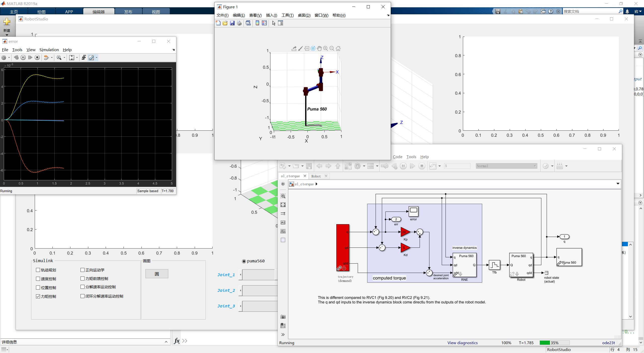The height and width of the screenshot is (353, 644).
Task: Check 轨迹规划 checkbox
Action: click(x=38, y=270)
